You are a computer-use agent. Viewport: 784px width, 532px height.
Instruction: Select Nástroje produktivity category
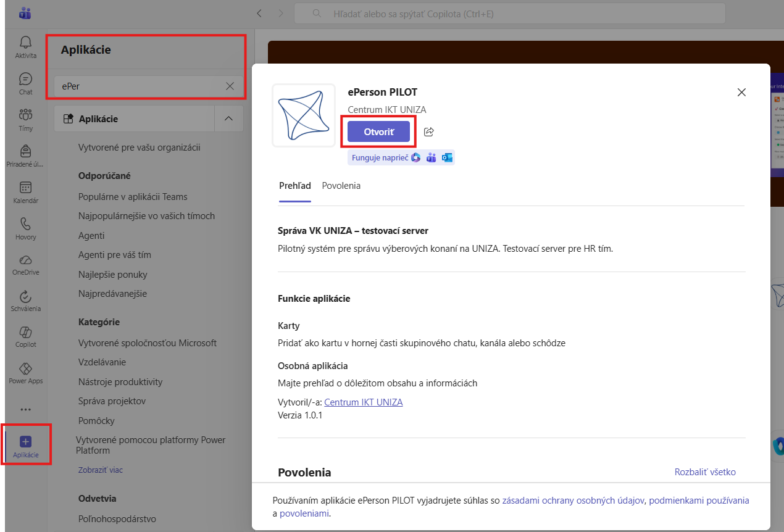coord(120,382)
